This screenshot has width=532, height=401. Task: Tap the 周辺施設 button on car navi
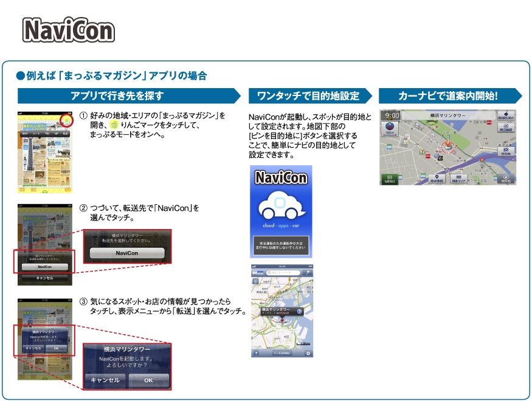coord(505,128)
